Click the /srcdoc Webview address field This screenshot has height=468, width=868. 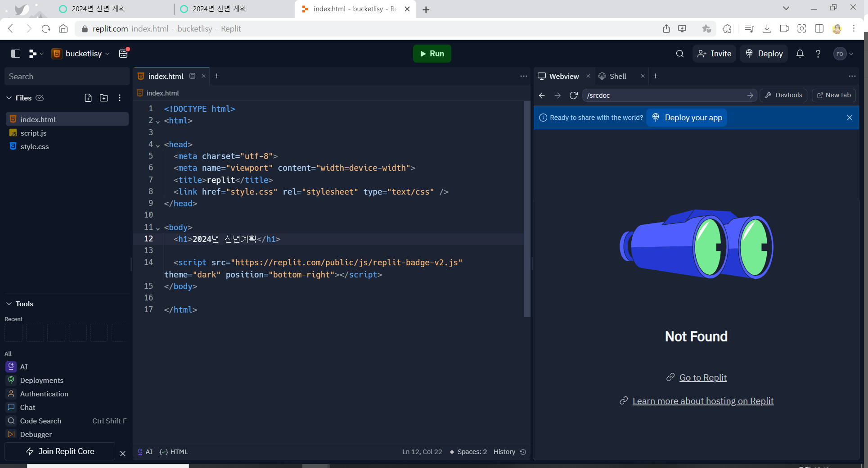click(x=669, y=95)
